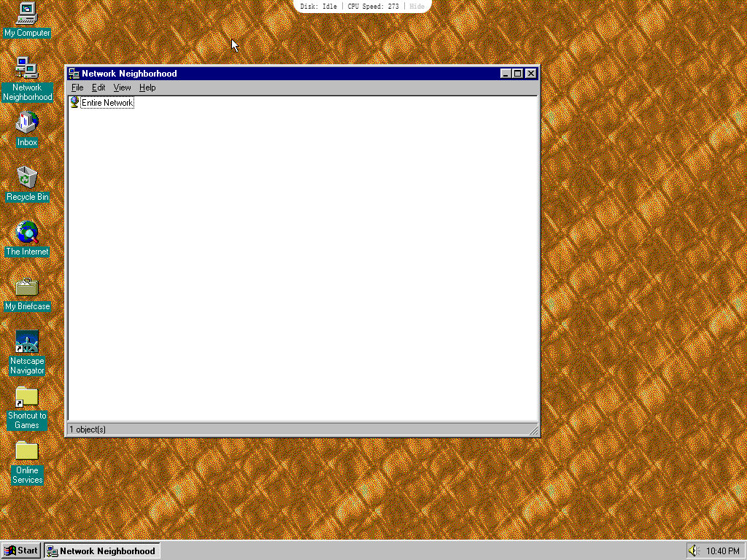Open the Edit menu
747x560 pixels.
[98, 87]
